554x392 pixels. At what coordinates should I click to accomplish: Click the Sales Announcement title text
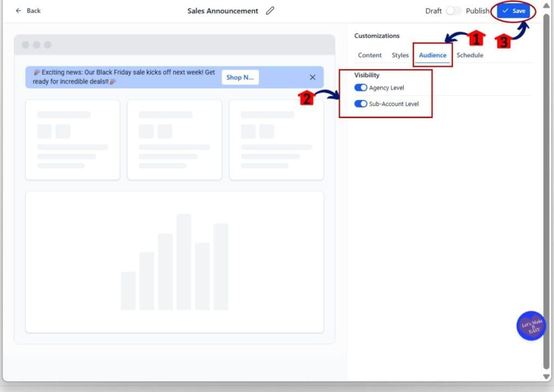[223, 11]
